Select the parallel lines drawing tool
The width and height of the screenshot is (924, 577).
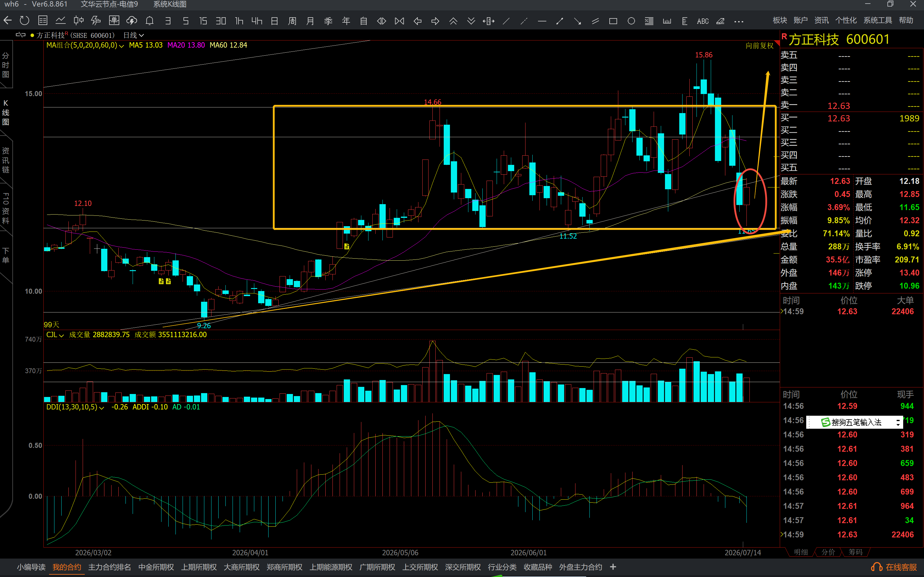[x=595, y=21]
